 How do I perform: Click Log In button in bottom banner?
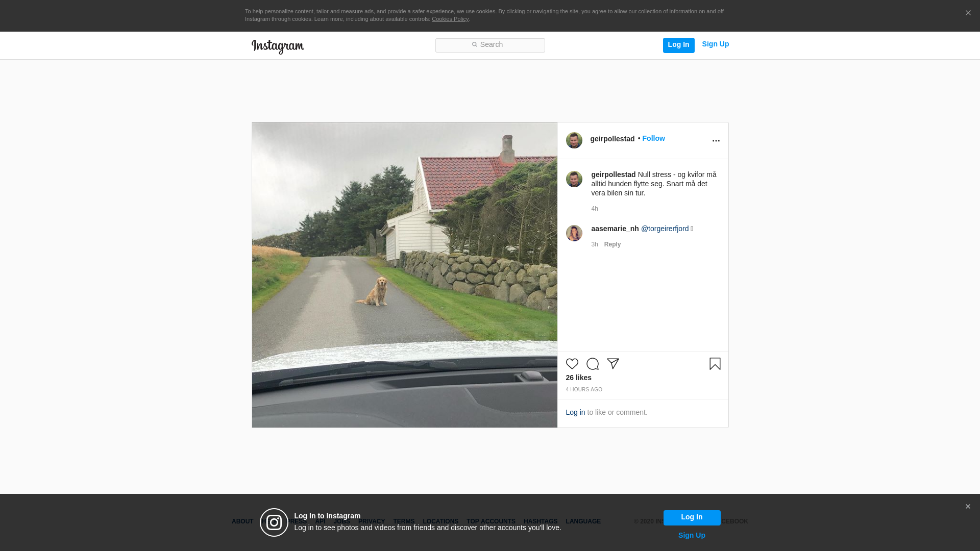[692, 517]
